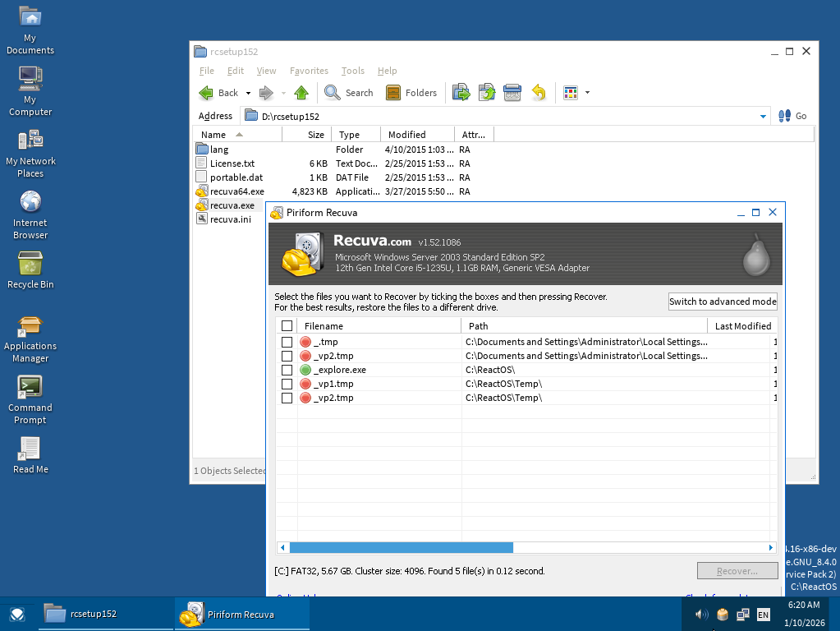Image resolution: width=840 pixels, height=631 pixels.
Task: Select the recuva64.exe file icon
Action: [203, 191]
